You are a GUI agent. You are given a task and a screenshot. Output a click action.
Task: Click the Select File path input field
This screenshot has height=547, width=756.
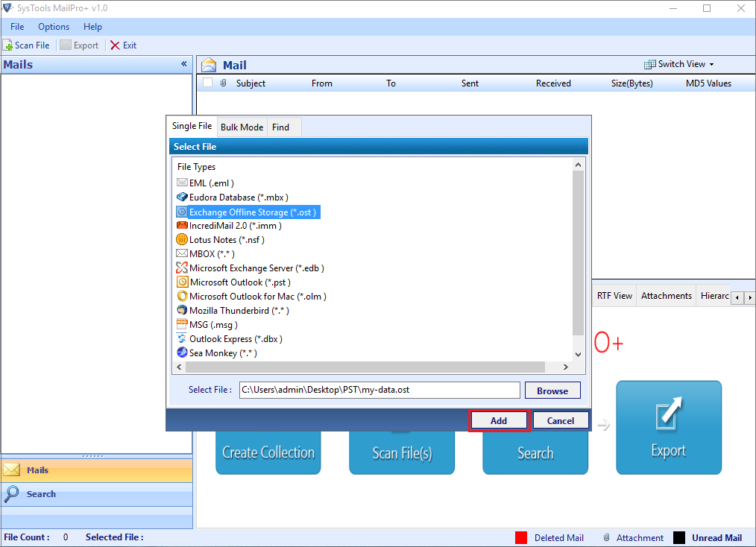[379, 391]
